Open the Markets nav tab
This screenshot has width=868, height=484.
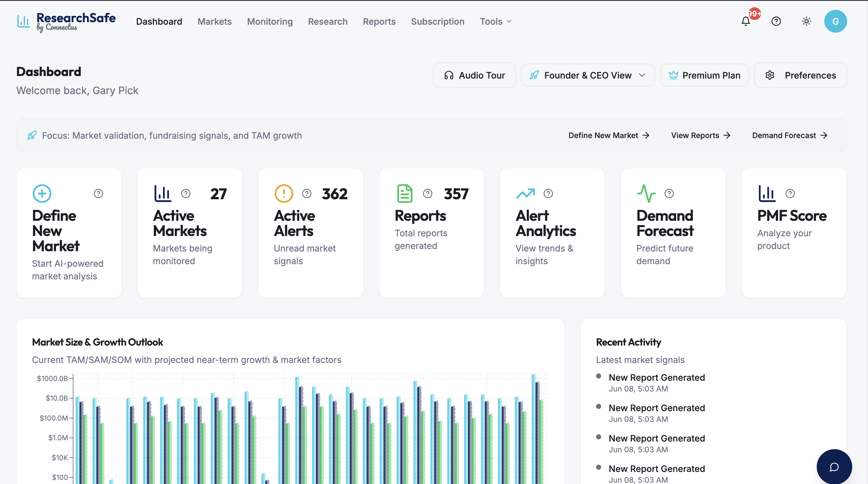pos(214,21)
